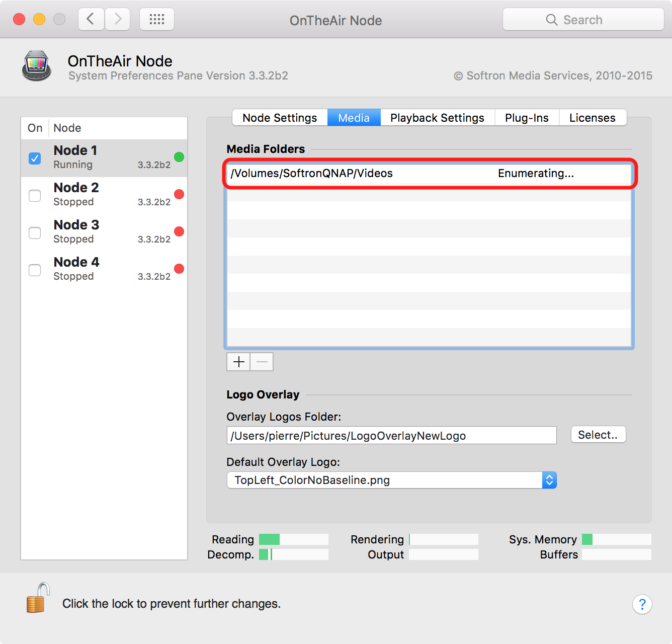Viewport: 672px width, 644px height.
Task: Open Playback Settings tab
Action: [x=438, y=118]
